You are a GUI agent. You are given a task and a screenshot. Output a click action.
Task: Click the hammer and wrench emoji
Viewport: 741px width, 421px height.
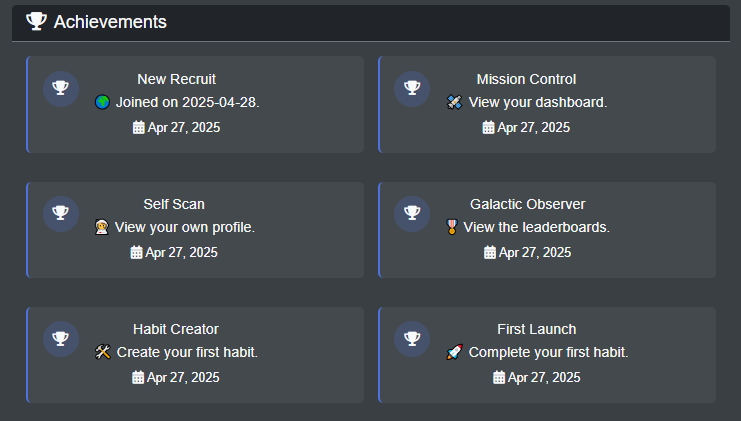pos(102,352)
